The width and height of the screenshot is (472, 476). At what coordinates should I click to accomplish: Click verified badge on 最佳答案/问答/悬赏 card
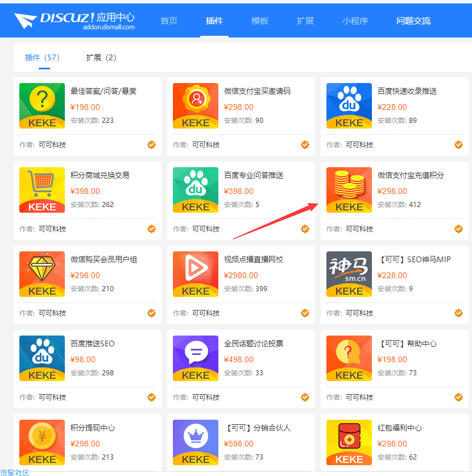(x=151, y=145)
